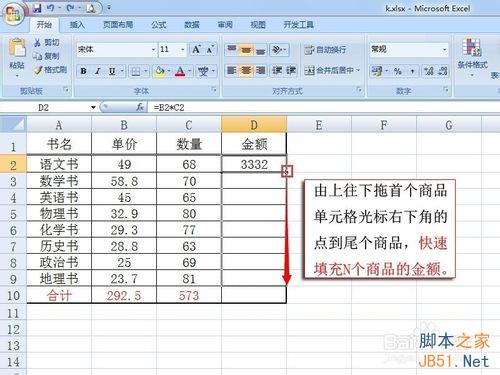Click the red font color A

(180, 71)
